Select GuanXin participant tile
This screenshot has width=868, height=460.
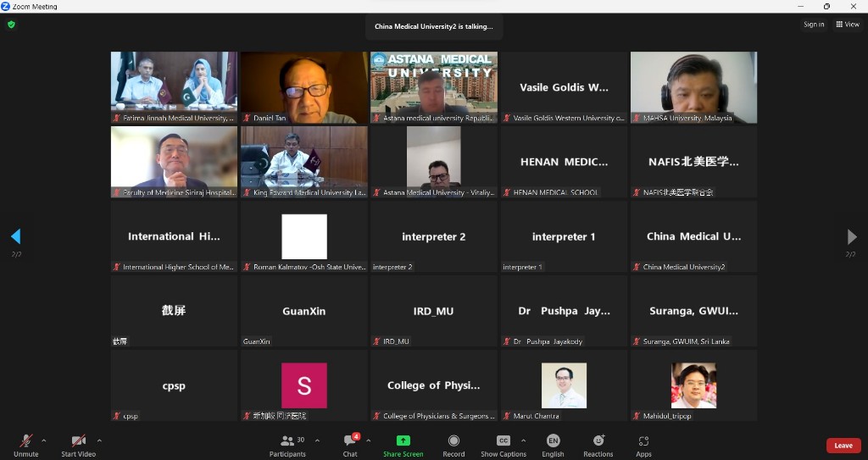tap(304, 311)
